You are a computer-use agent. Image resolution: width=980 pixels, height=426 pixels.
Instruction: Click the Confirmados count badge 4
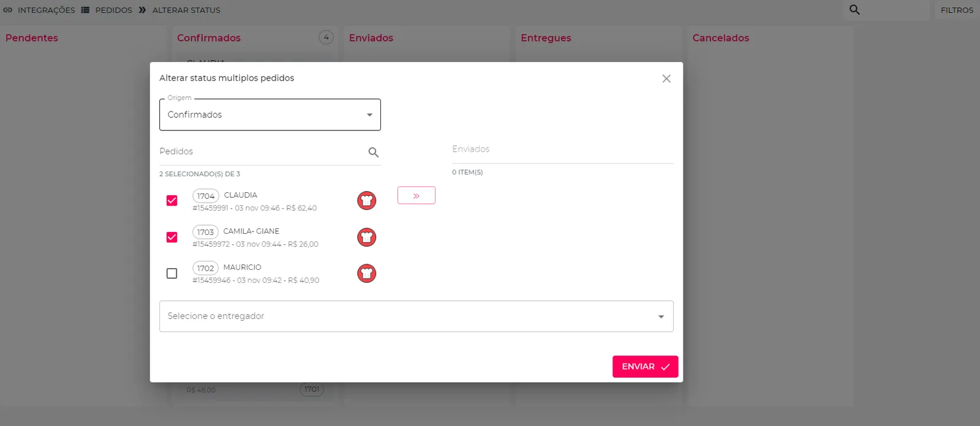coord(326,37)
